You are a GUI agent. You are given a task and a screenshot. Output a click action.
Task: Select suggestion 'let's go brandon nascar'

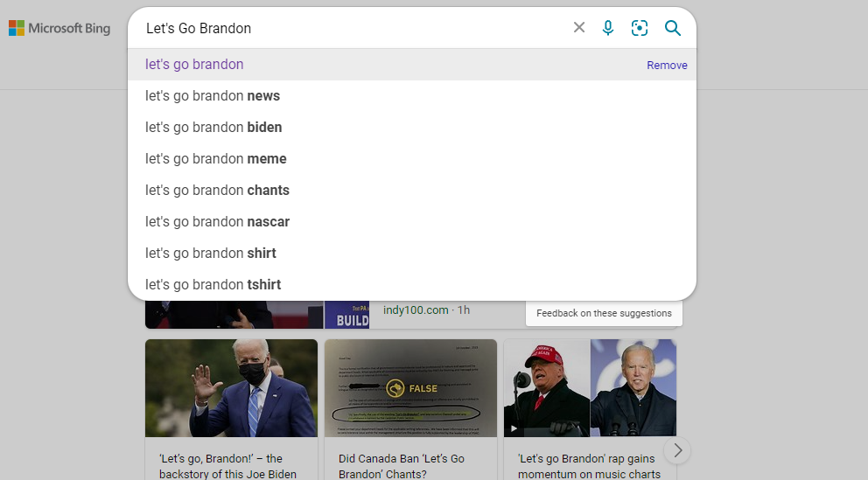point(412,222)
